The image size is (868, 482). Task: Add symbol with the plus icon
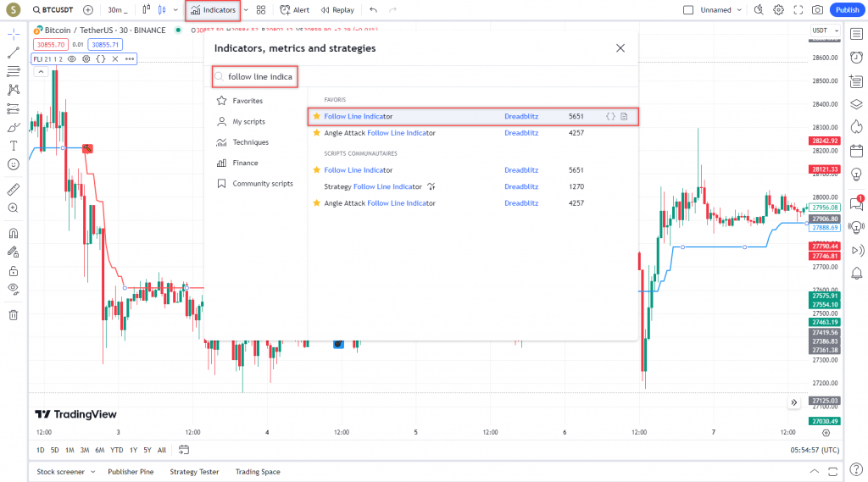88,10
